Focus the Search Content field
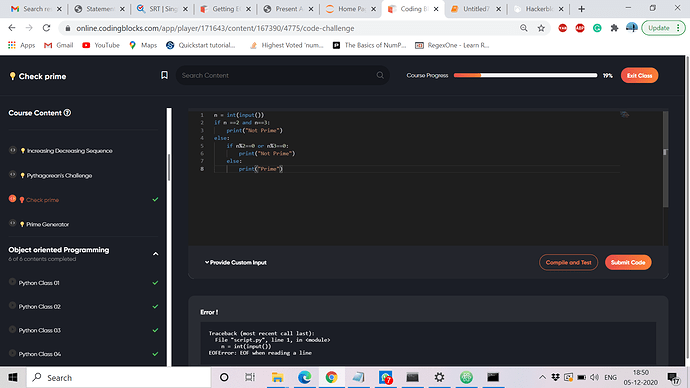Screen dimensions: 690x388 283,75
